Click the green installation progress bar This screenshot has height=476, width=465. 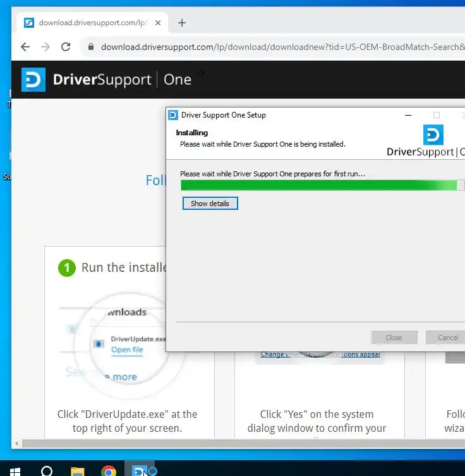(x=322, y=185)
